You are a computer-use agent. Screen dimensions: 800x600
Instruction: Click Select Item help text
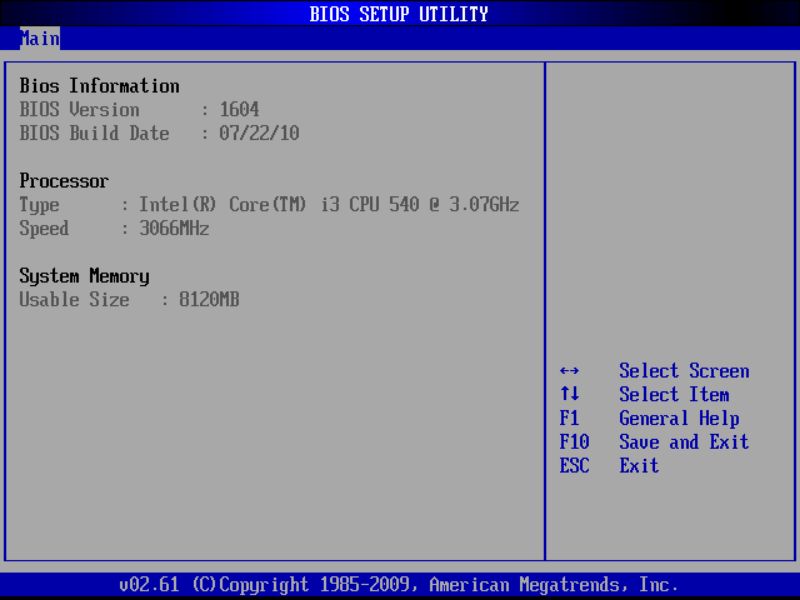pos(674,394)
